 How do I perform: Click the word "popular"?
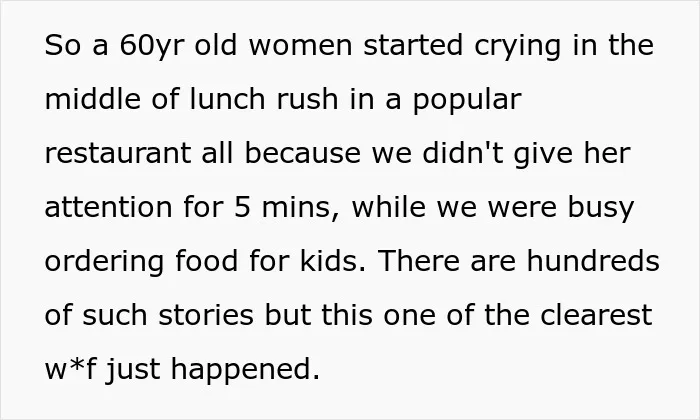click(x=467, y=101)
